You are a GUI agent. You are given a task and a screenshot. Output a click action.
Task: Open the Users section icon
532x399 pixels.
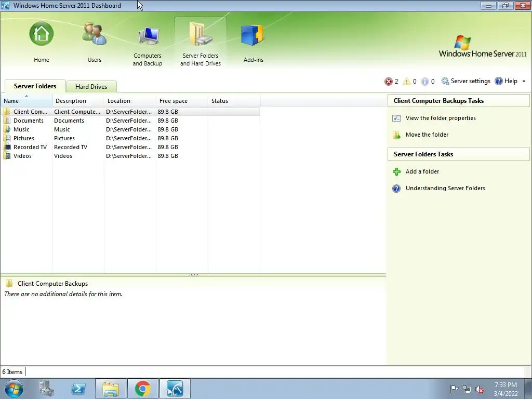tap(95, 34)
